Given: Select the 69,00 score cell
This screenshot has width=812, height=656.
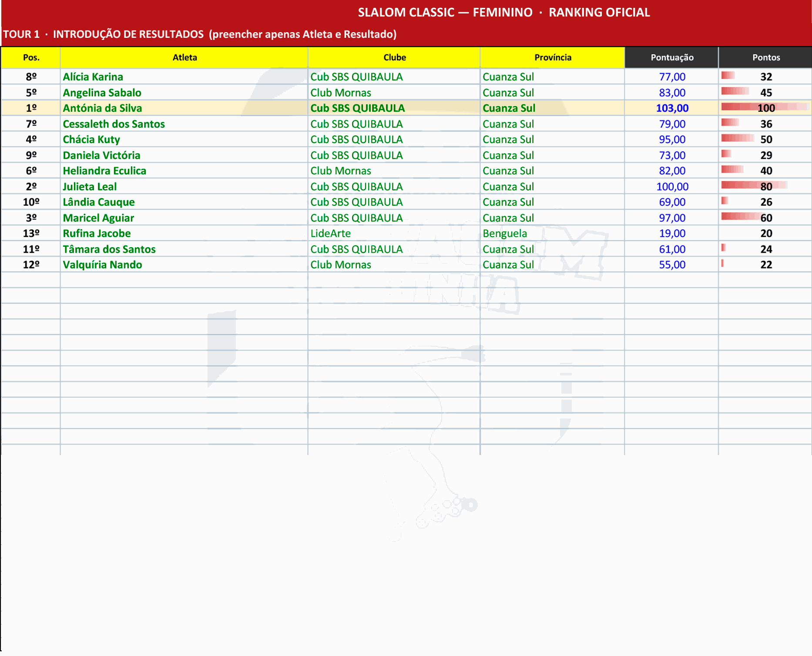Looking at the screenshot, I should [672, 202].
